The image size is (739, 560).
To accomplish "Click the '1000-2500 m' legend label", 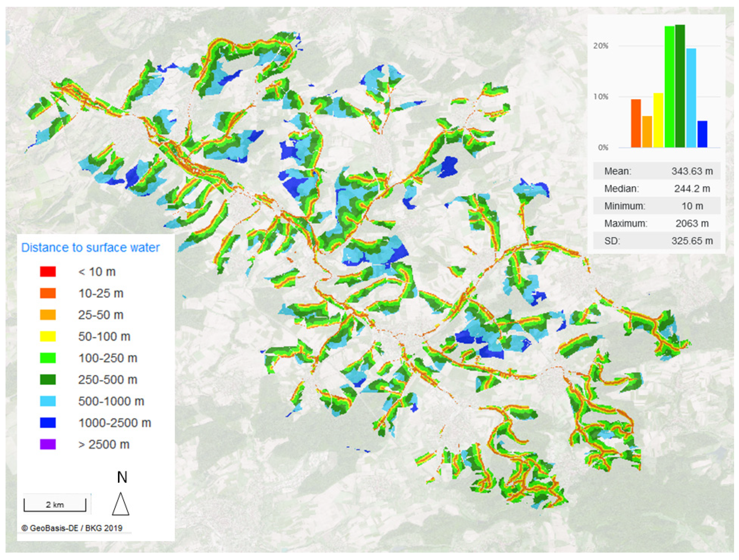I will point(115,423).
